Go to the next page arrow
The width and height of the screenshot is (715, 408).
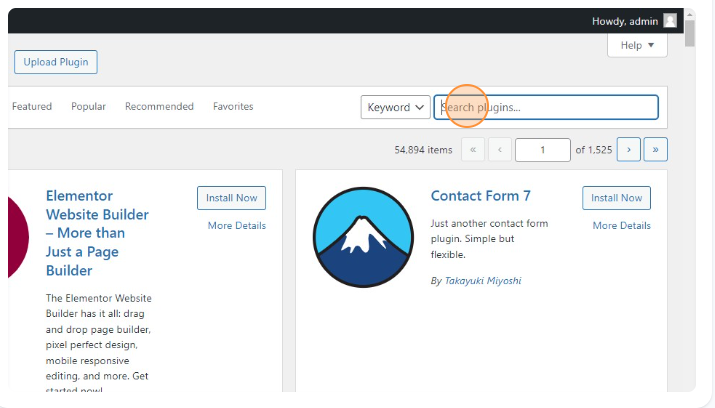628,149
